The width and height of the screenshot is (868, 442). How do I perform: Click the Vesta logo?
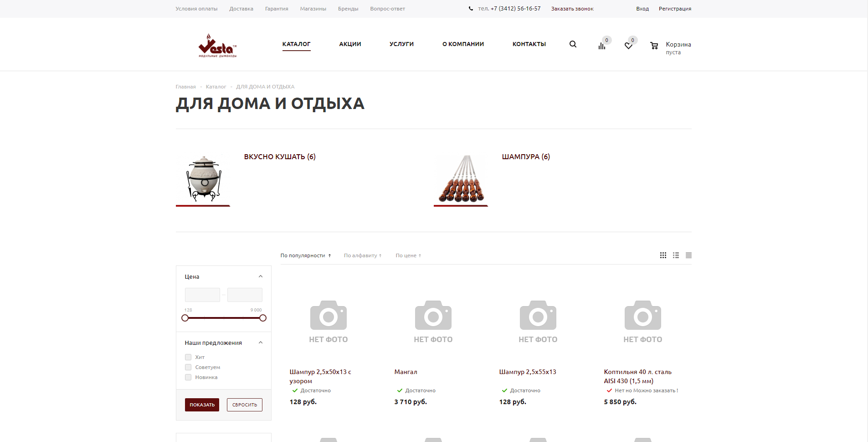click(x=217, y=45)
